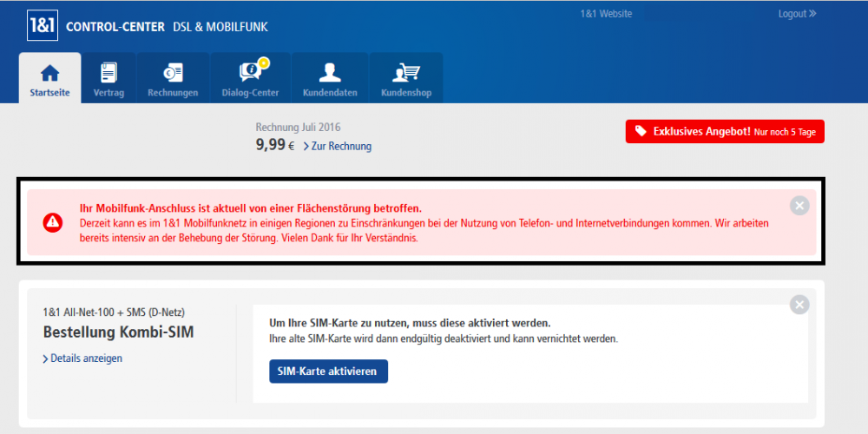Click the yellow Dialog-Center notification badge
The width and height of the screenshot is (868, 434).
pyautogui.click(x=263, y=62)
